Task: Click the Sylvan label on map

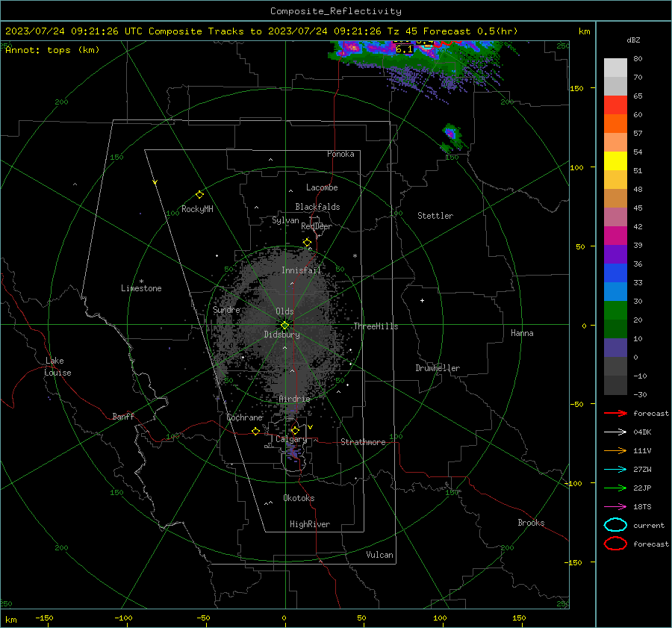Action: pos(285,220)
